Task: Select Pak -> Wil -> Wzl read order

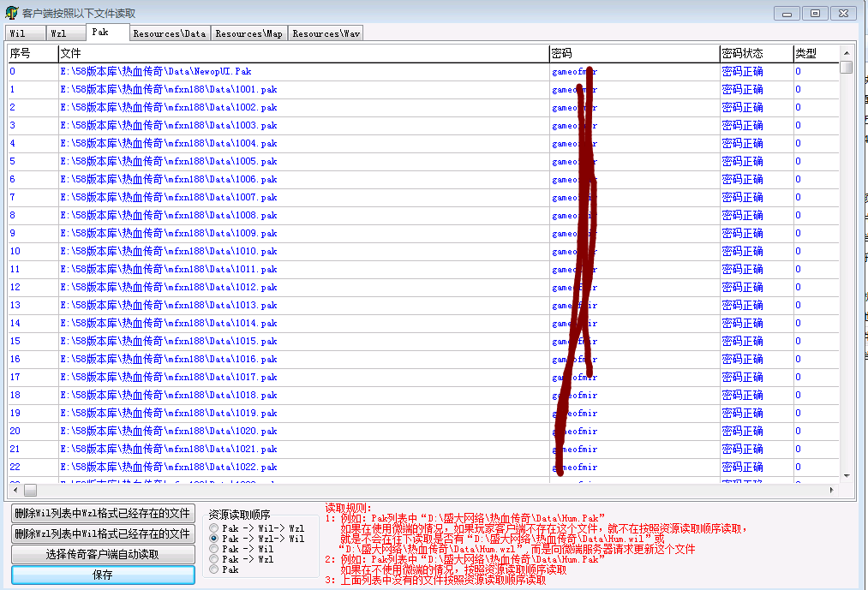Action: pos(214,528)
